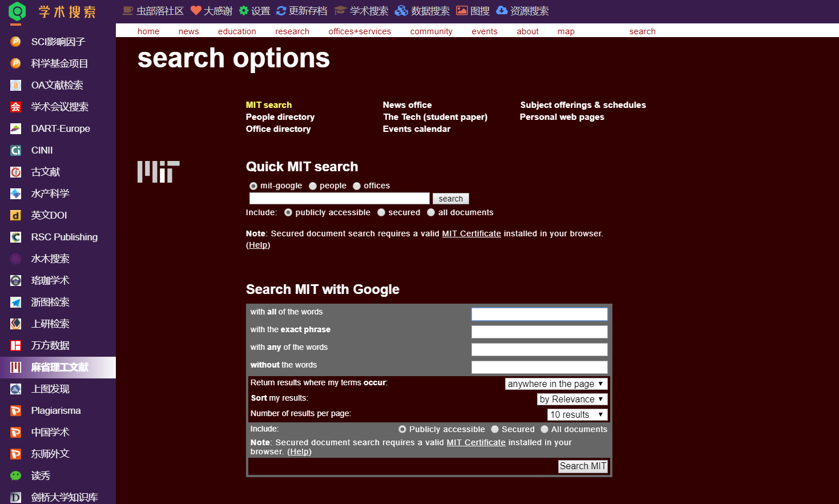This screenshot has height=504, width=839.
Task: Open CINII sidebar icon
Action: (16, 150)
